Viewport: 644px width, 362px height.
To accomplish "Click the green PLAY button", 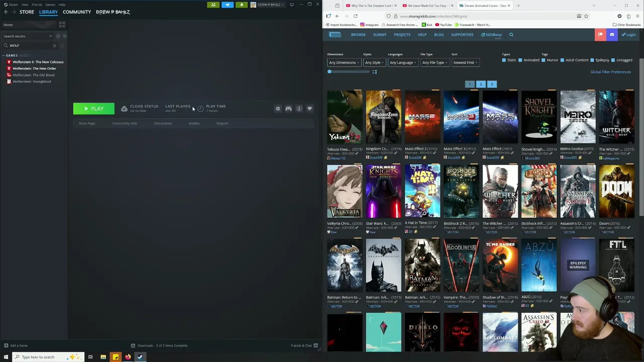I will tap(94, 109).
